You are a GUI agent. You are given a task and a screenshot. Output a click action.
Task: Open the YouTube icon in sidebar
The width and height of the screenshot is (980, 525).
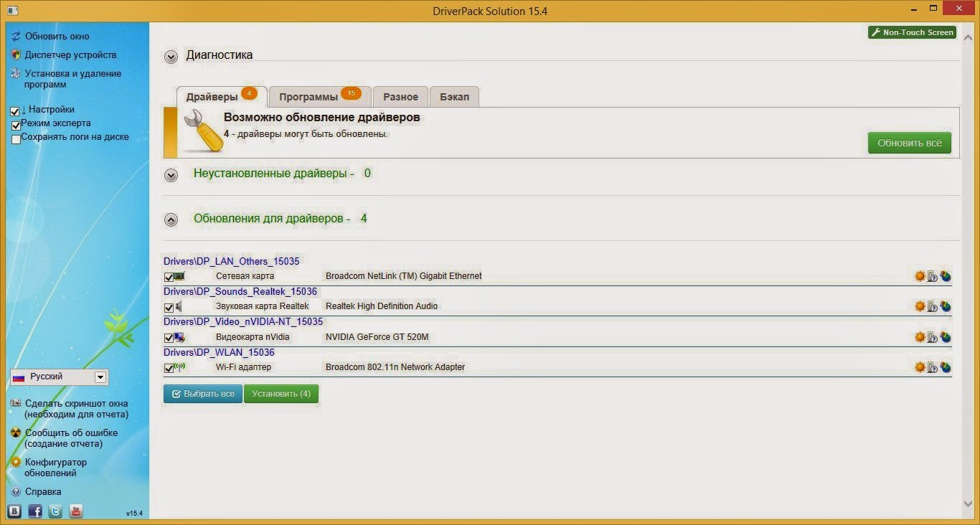(76, 511)
